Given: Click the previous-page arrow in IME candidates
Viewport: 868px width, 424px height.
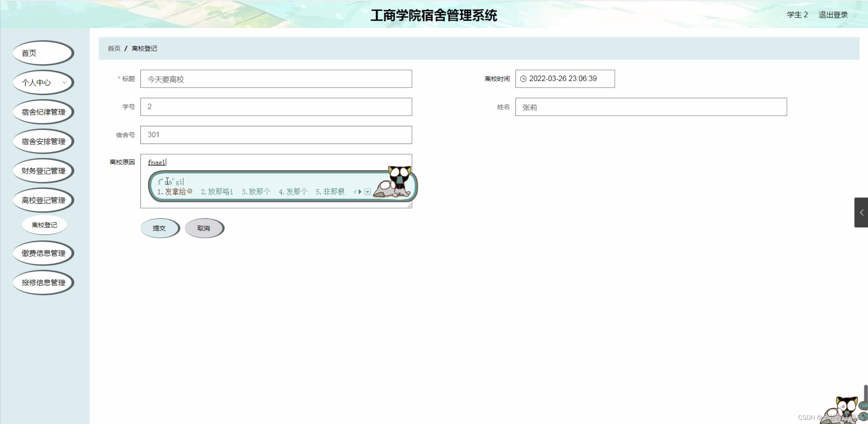Looking at the screenshot, I should [355, 192].
